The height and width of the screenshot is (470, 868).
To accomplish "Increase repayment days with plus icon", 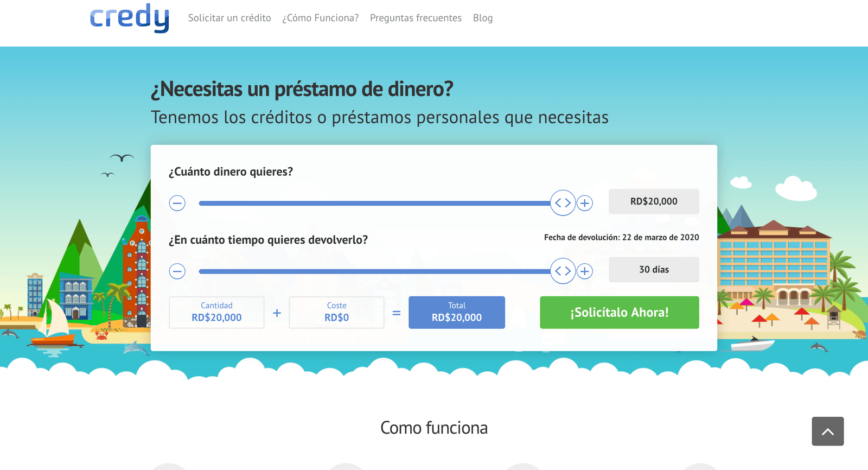I will click(584, 271).
